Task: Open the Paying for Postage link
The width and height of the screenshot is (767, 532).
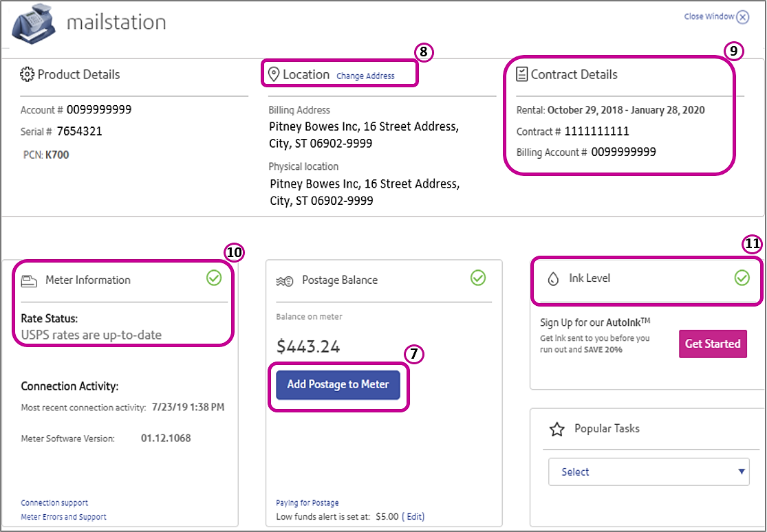Action: (307, 502)
